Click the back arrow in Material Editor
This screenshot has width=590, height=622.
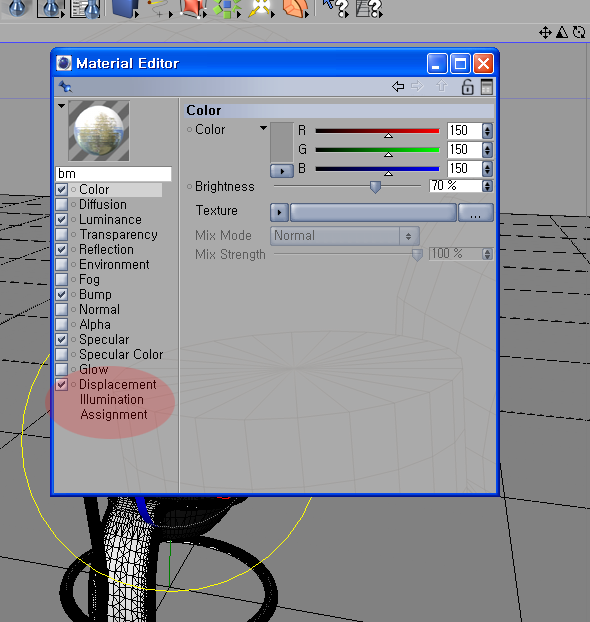(x=398, y=86)
